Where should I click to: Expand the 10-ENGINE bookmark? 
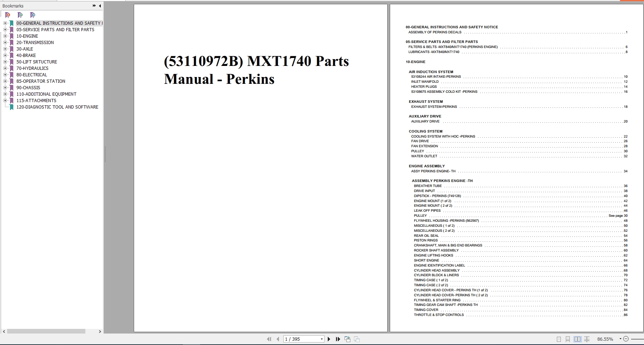point(5,36)
